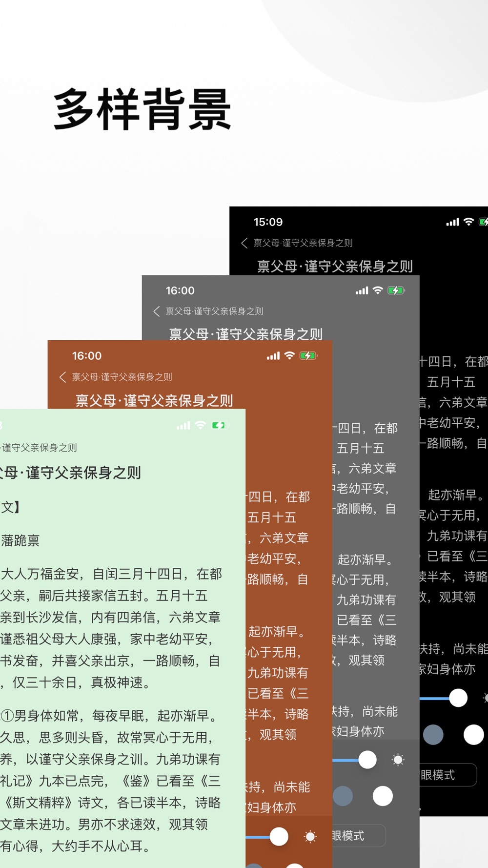Screen dimensions: 488x868
Task: Tap the back chevron on the brown screen
Action: click(62, 377)
